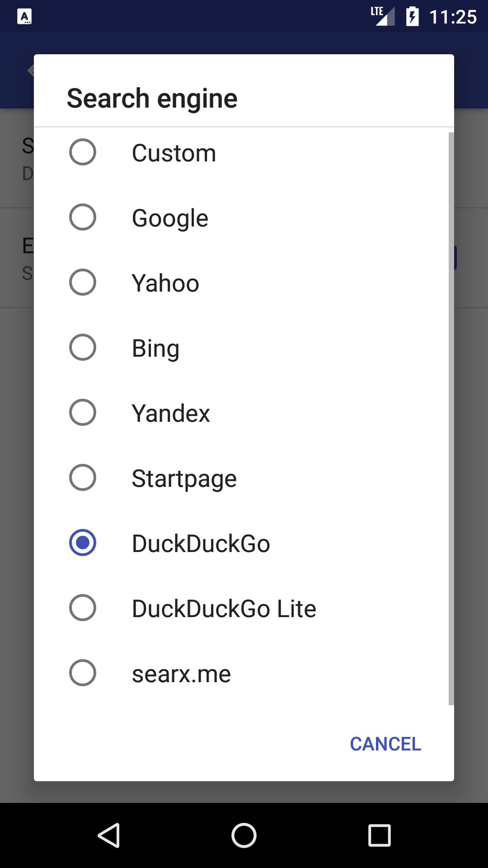Choose Startpage radio button
488x868 pixels.
(x=83, y=478)
